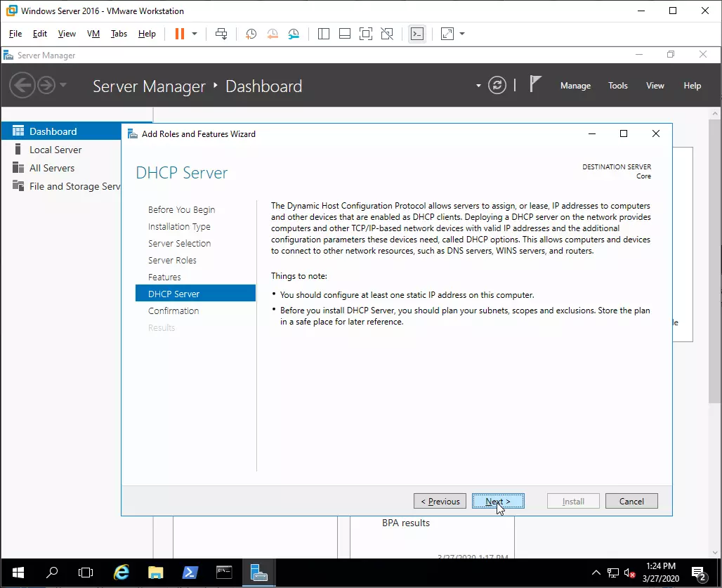
Task: Take a snapshot of the virtual machine
Action: point(251,34)
